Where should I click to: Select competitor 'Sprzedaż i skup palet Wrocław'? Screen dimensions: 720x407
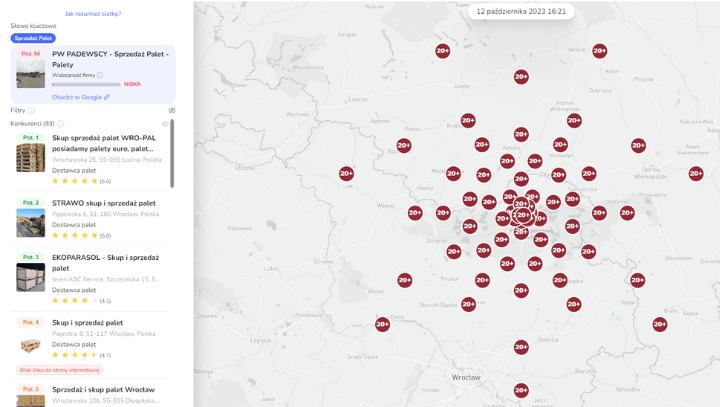(x=103, y=390)
